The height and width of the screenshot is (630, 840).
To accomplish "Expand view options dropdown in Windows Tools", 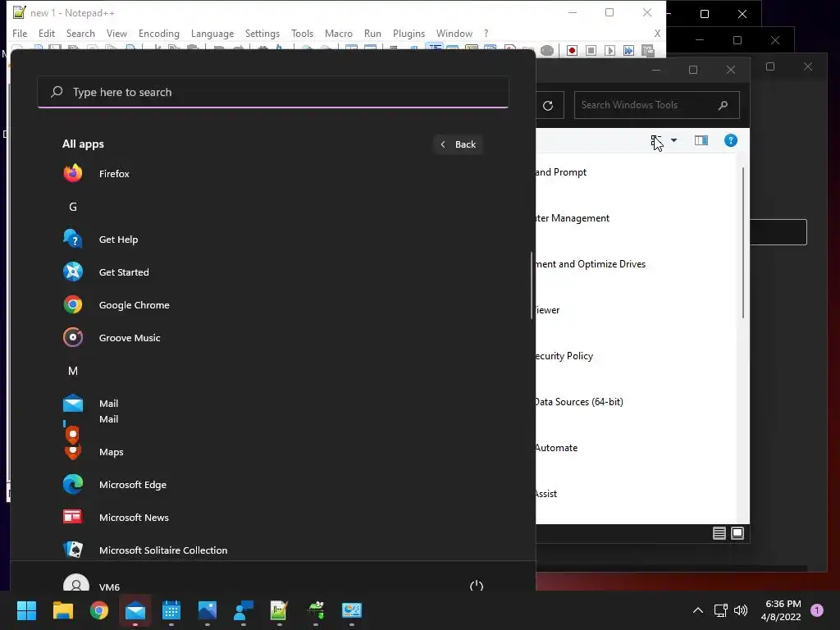I will 674,140.
